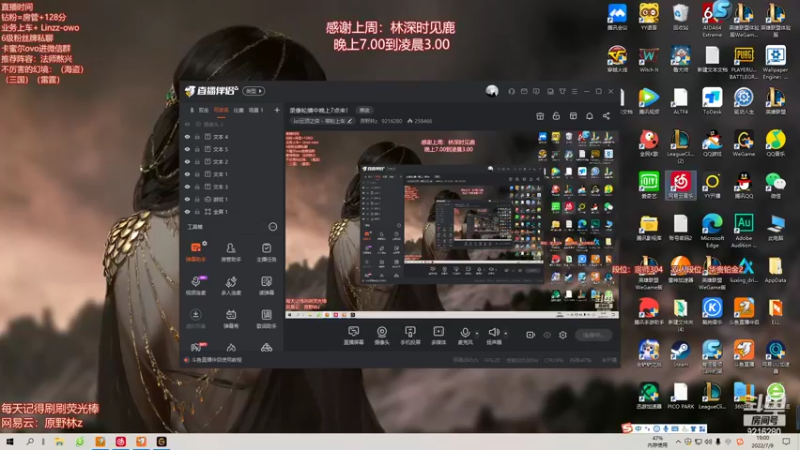Open the Windows Start menu
800x450 pixels.
[x=10, y=441]
